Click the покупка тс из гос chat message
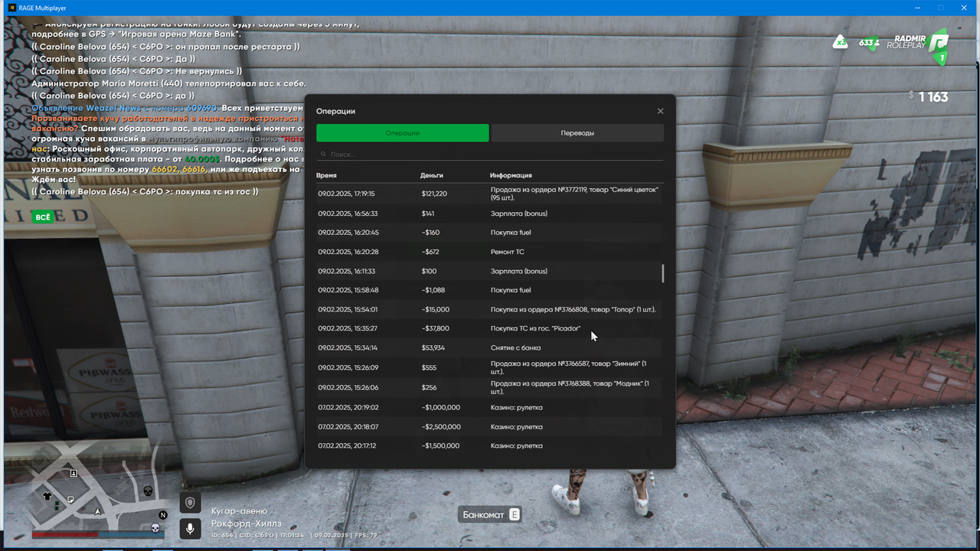This screenshot has width=980, height=551. (x=145, y=191)
